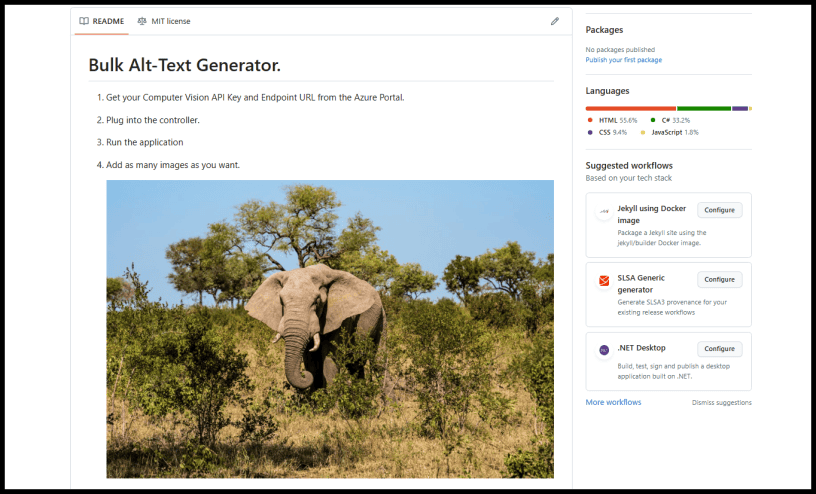
Task: Click the scale icon for MIT license
Action: tap(142, 21)
